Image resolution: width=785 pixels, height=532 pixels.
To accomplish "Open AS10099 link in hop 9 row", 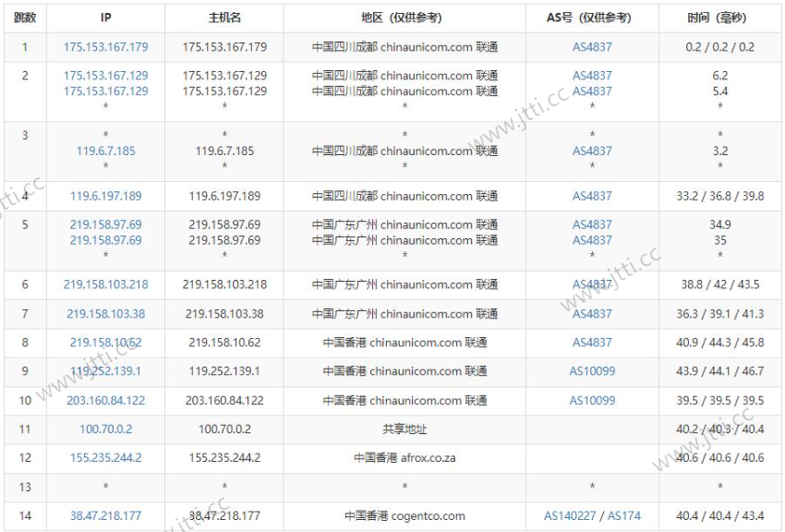I will click(592, 371).
